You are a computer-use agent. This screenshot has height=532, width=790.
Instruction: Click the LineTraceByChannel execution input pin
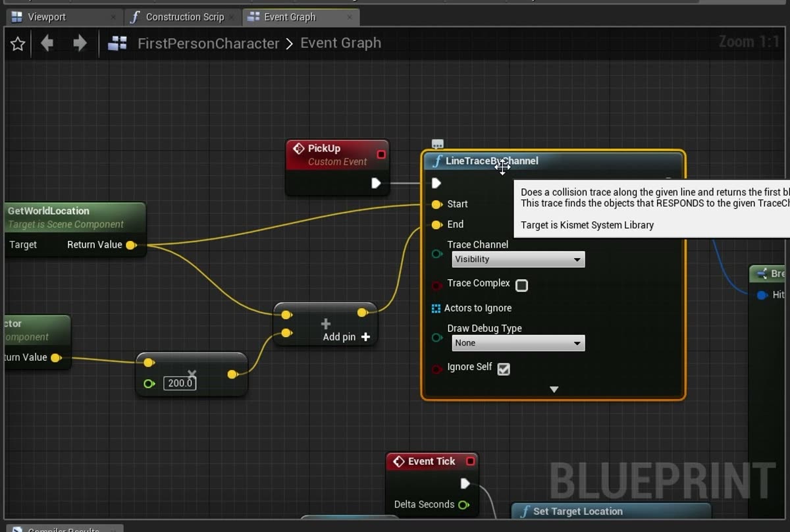click(436, 183)
